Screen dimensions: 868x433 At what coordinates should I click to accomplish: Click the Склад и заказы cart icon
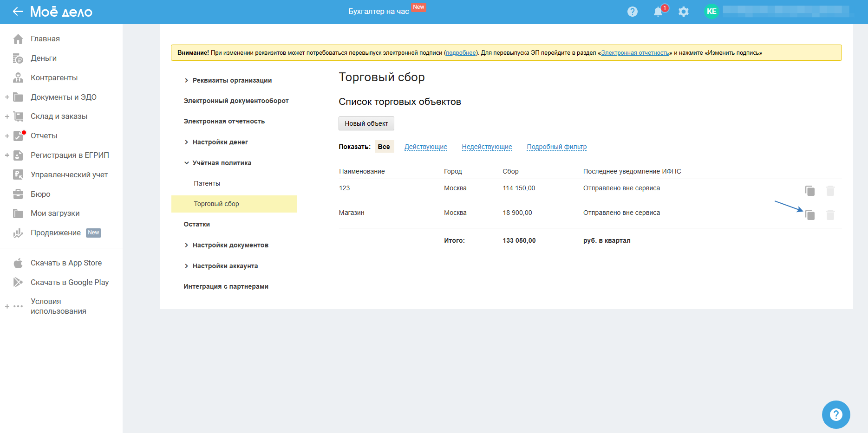coord(18,116)
